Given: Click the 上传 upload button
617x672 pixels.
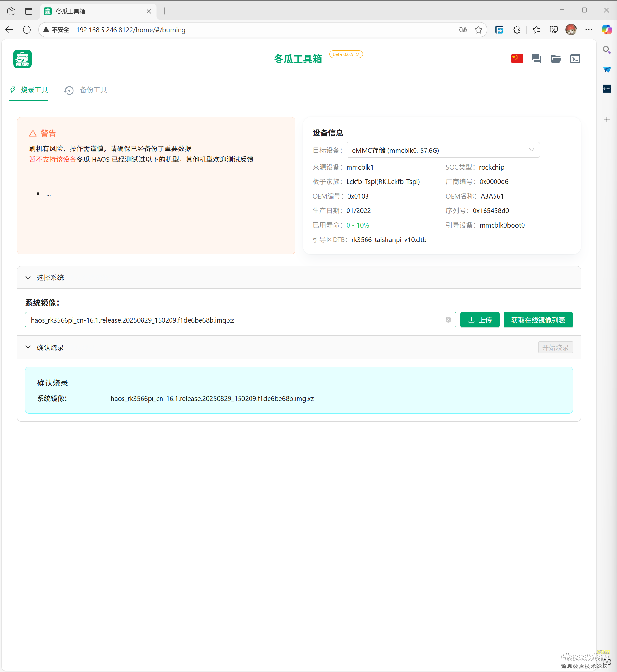Looking at the screenshot, I should pyautogui.click(x=479, y=320).
